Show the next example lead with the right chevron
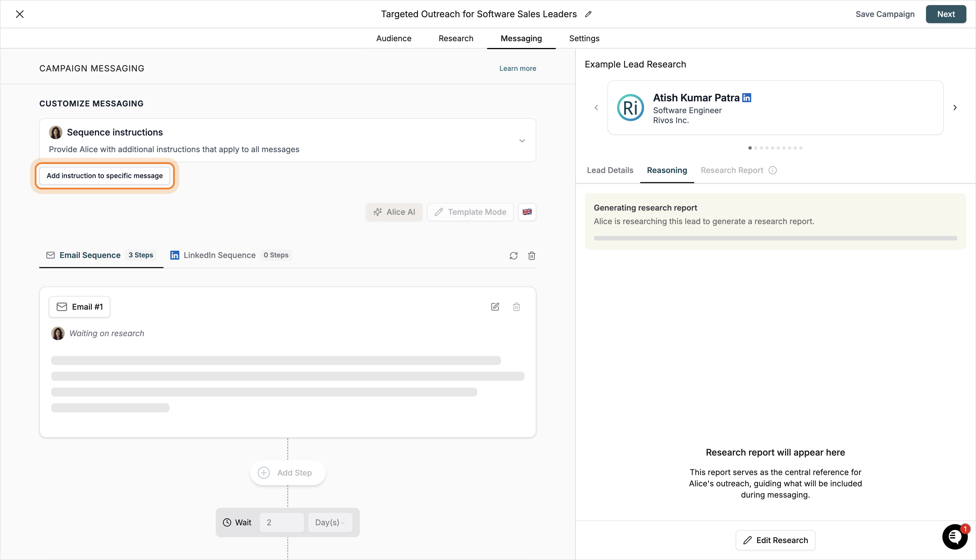This screenshot has height=560, width=976. (x=955, y=108)
